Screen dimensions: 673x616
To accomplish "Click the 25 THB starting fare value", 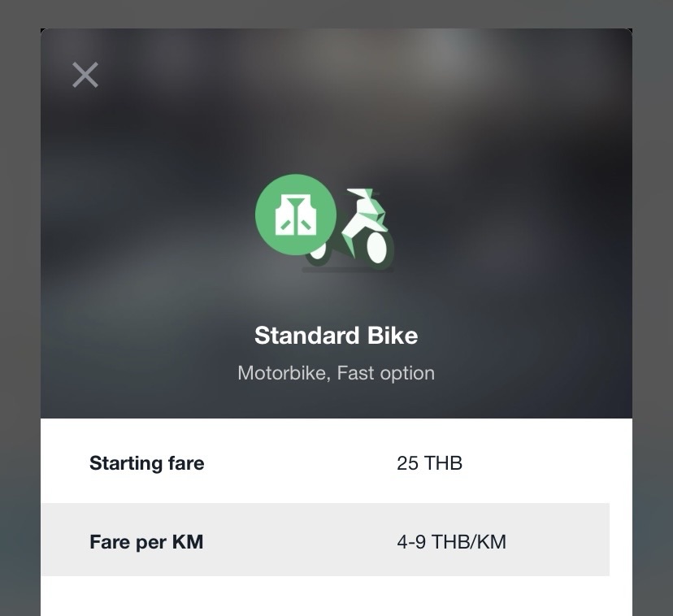I will coord(429,463).
